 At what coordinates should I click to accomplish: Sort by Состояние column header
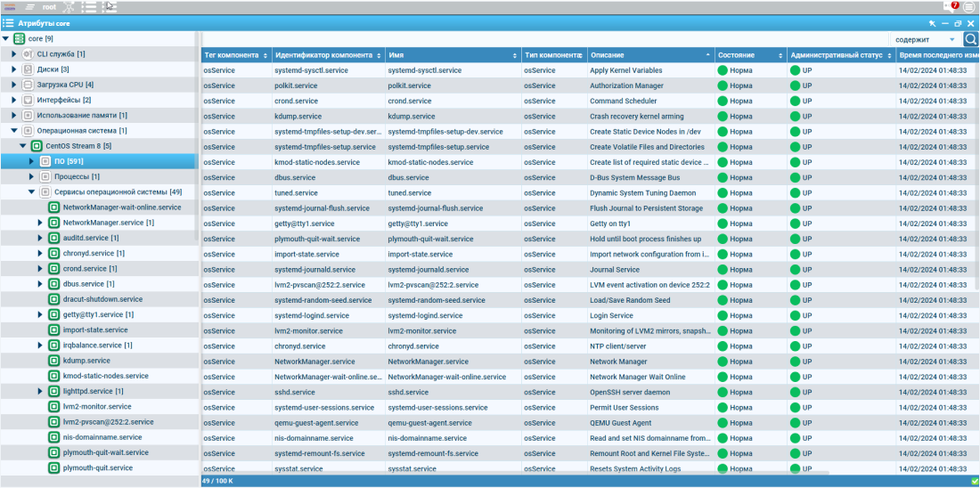point(750,55)
